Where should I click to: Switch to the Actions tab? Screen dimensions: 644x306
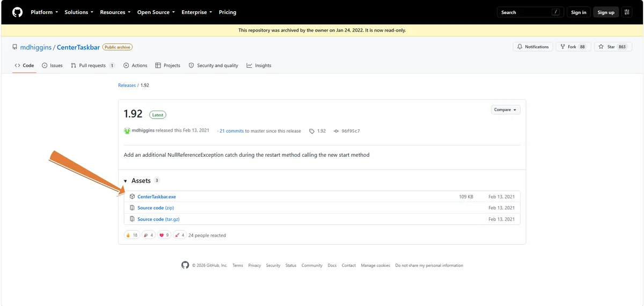click(x=135, y=65)
